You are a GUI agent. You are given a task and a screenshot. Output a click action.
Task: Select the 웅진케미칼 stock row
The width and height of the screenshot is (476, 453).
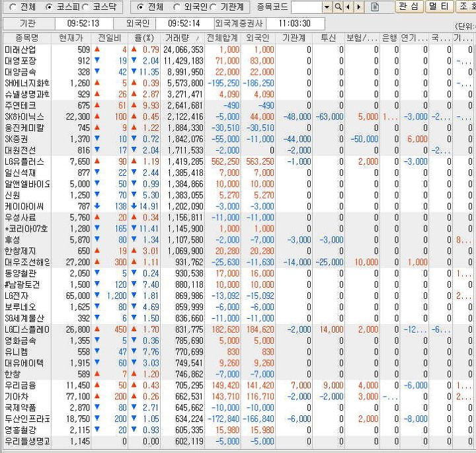tap(238, 128)
